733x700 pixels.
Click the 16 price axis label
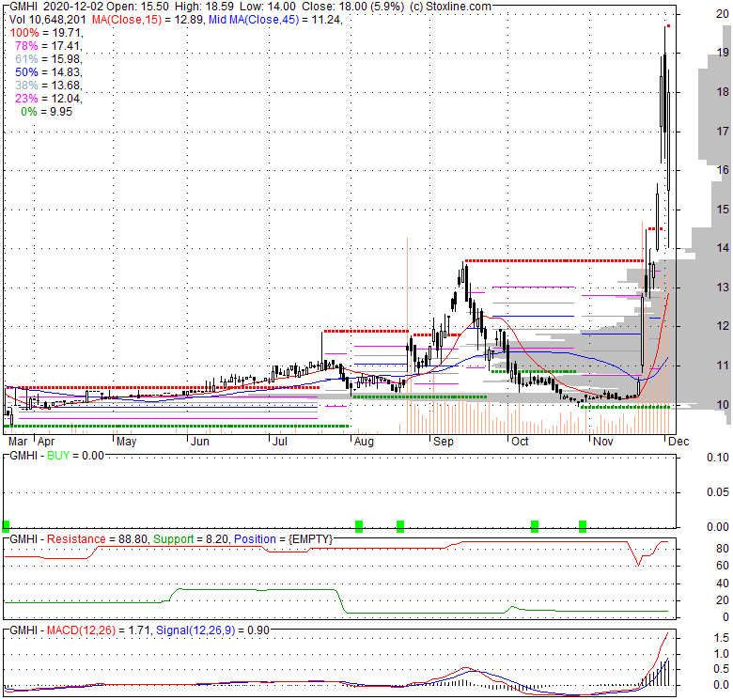click(x=723, y=170)
